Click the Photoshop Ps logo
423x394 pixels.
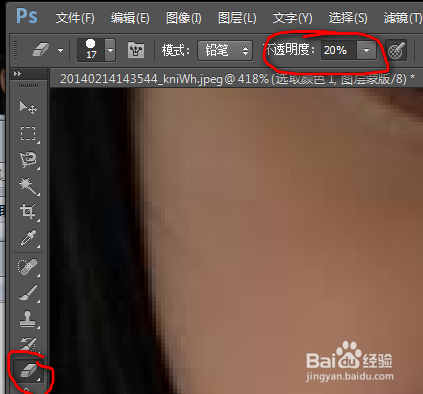point(26,16)
